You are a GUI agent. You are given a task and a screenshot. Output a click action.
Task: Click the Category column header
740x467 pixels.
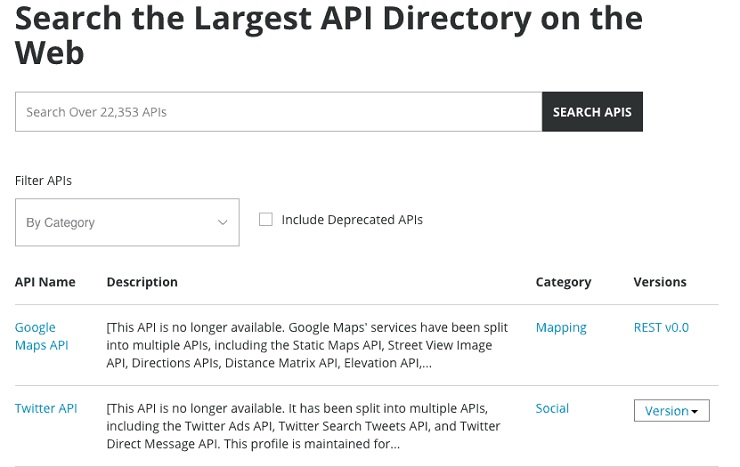tap(563, 282)
